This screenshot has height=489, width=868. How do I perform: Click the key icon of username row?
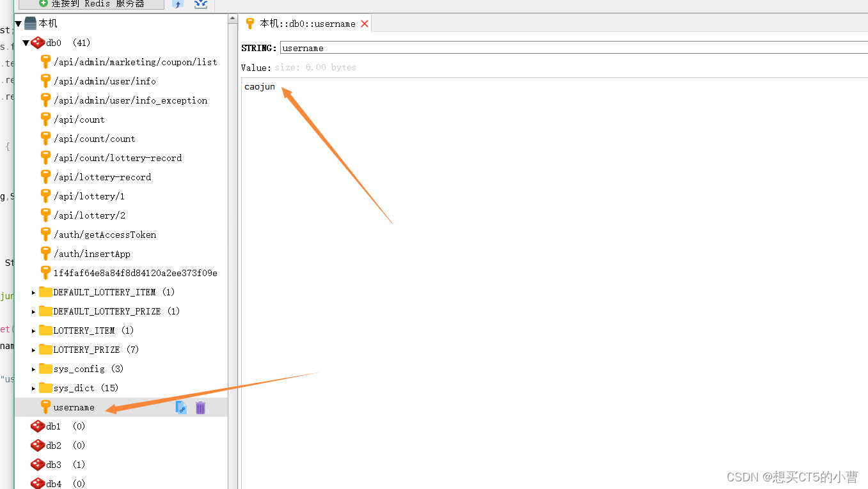tap(45, 407)
